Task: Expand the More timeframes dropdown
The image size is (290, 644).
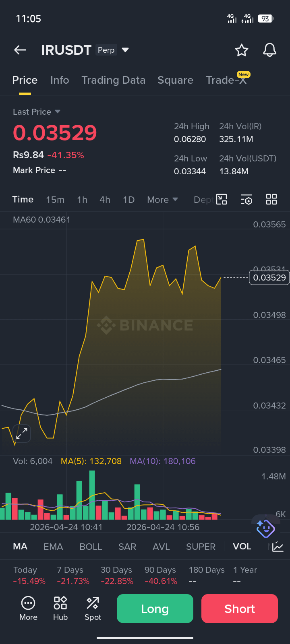Action: [162, 200]
